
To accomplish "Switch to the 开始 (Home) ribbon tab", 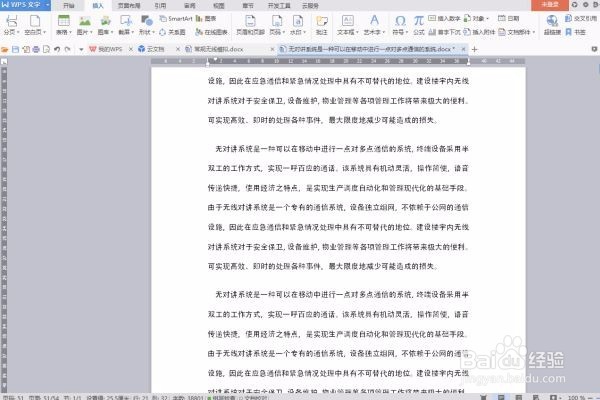I will tap(68, 6).
